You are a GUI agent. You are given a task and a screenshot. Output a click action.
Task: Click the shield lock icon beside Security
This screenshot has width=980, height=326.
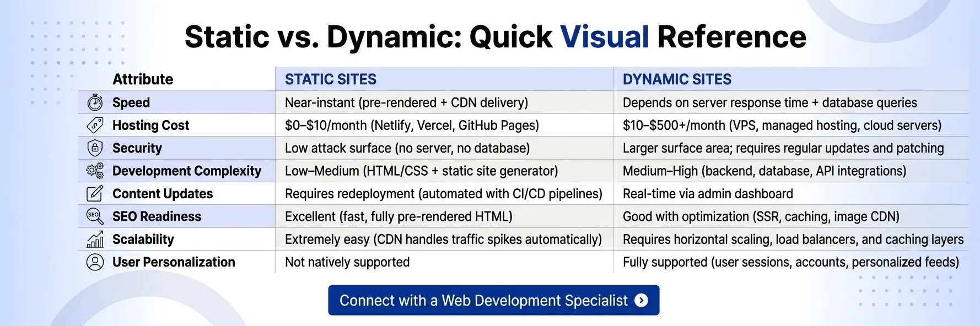click(x=95, y=148)
